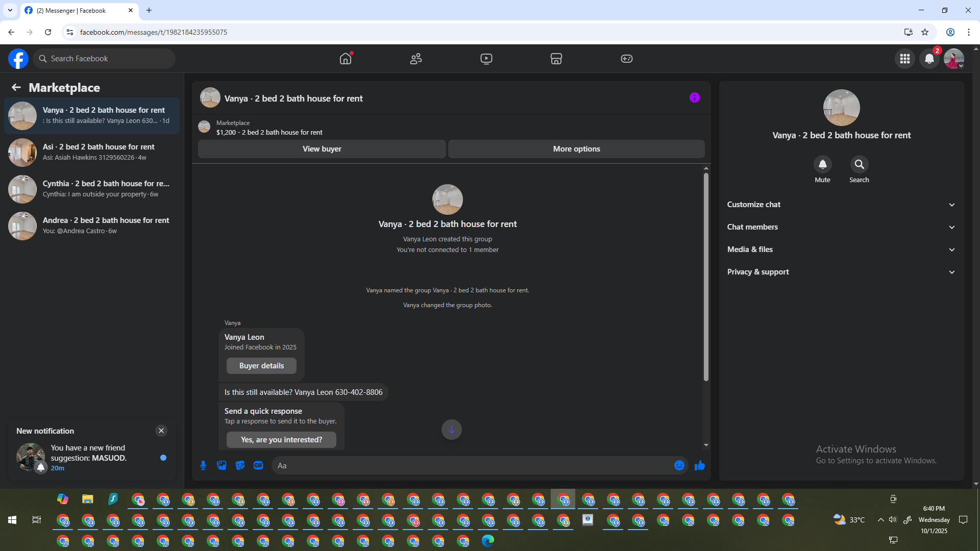Choose a sticker from the composer

point(240,465)
